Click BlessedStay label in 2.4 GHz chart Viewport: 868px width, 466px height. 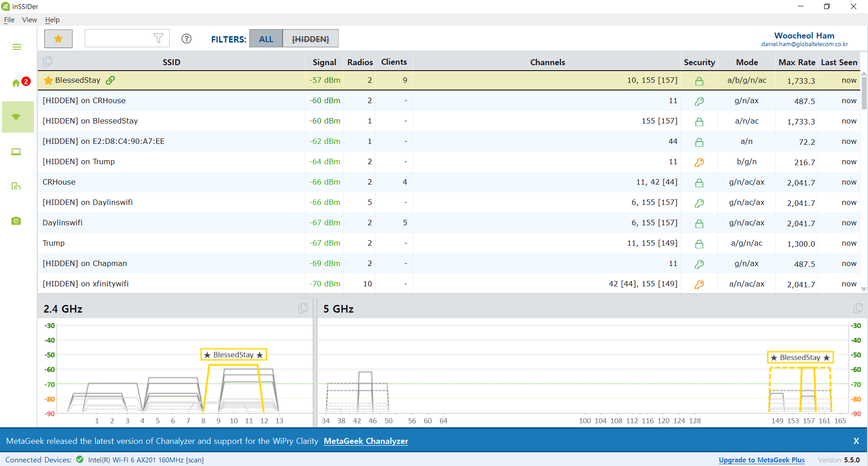tap(234, 355)
